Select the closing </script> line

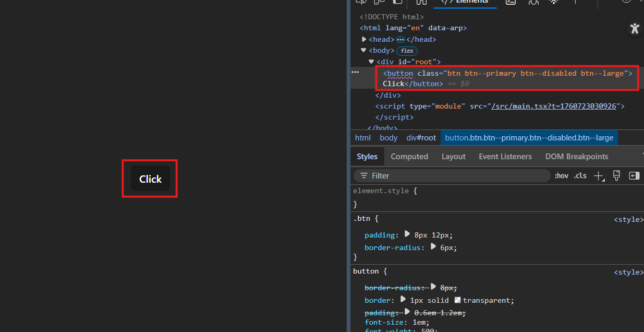click(394, 117)
